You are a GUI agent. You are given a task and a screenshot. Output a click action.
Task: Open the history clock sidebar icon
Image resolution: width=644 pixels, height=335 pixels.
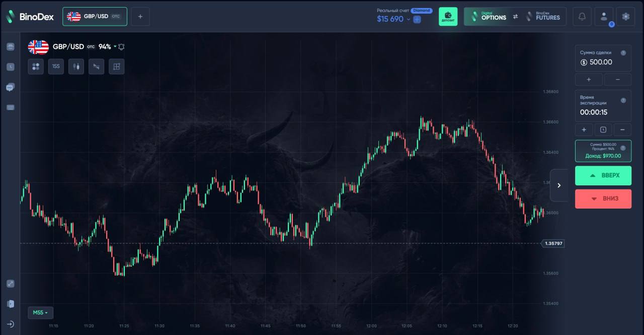point(11,66)
